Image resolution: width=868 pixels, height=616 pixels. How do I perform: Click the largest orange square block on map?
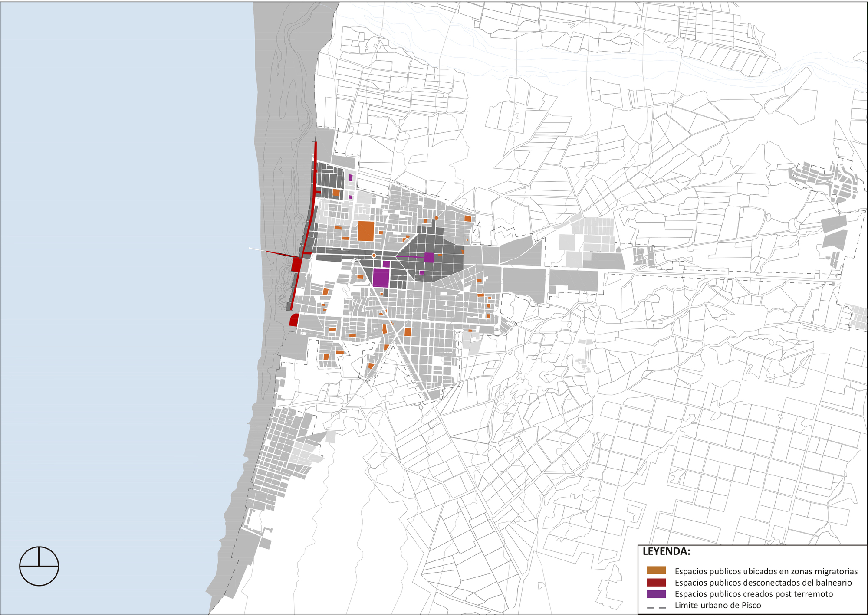366,231
